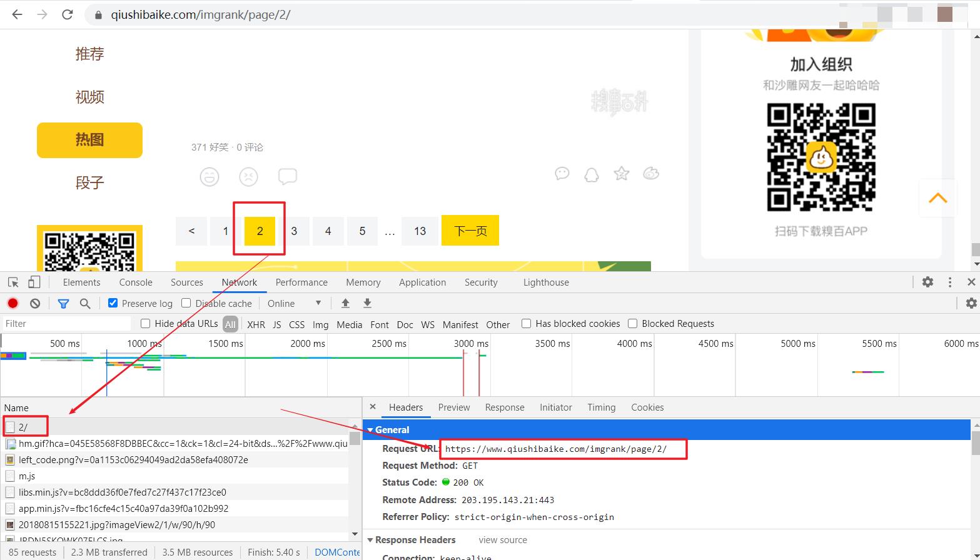Toggle the network filter funnel icon
The image size is (980, 560).
[x=63, y=303]
